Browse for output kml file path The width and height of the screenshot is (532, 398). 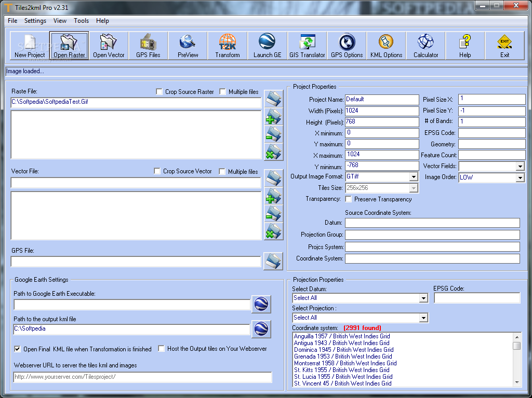[261, 329]
